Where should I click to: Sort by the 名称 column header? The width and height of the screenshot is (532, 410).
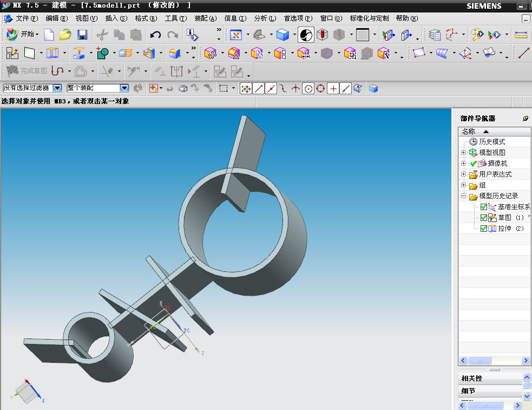[x=494, y=132]
